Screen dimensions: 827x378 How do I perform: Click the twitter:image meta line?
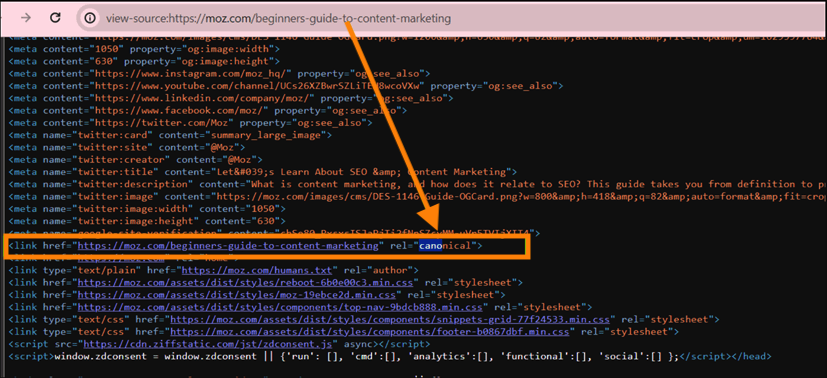coord(418,196)
